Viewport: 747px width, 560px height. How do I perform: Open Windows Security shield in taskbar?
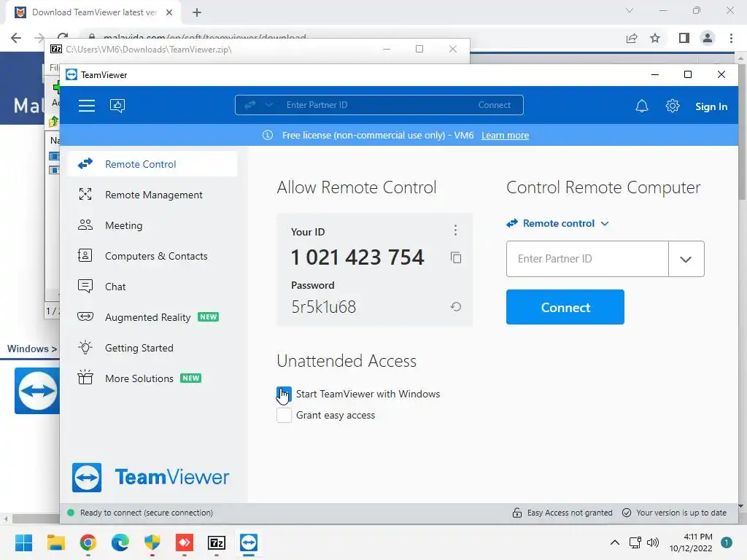(152, 542)
